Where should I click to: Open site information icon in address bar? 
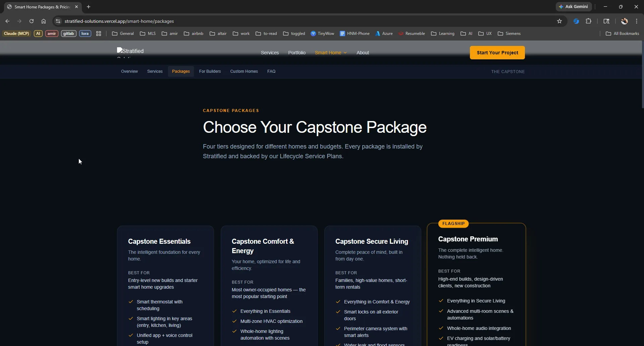click(58, 21)
